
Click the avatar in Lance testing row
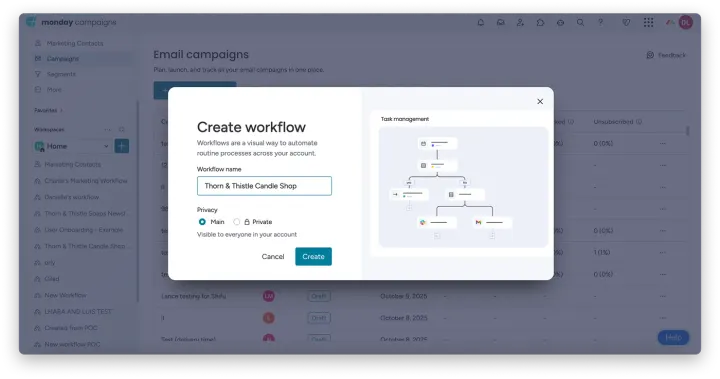point(269,296)
